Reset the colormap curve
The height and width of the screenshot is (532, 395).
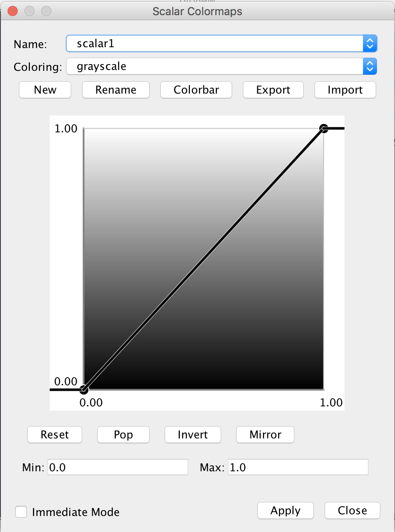pos(55,435)
